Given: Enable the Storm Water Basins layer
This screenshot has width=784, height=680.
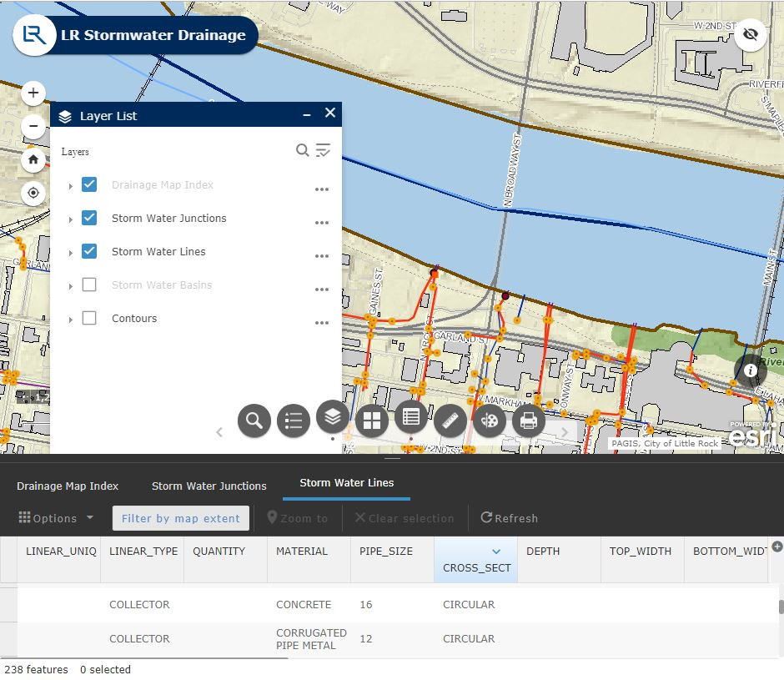Looking at the screenshot, I should pos(89,285).
